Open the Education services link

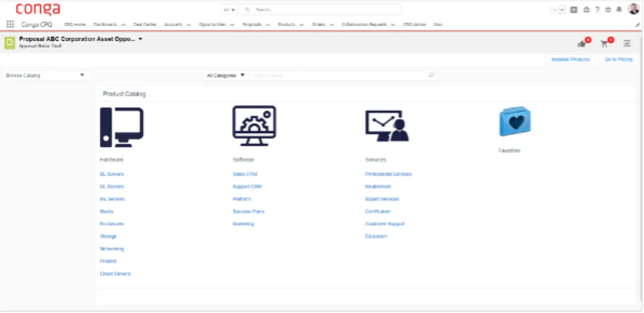click(376, 236)
